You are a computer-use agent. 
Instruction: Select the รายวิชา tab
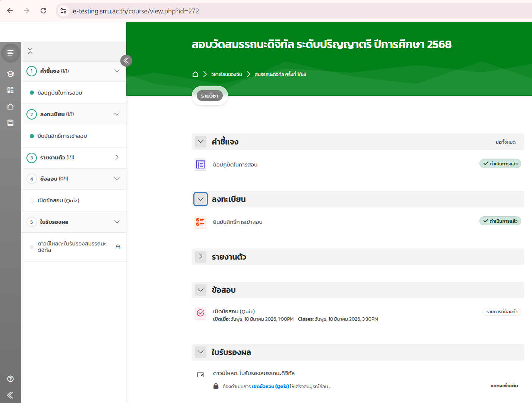click(210, 96)
